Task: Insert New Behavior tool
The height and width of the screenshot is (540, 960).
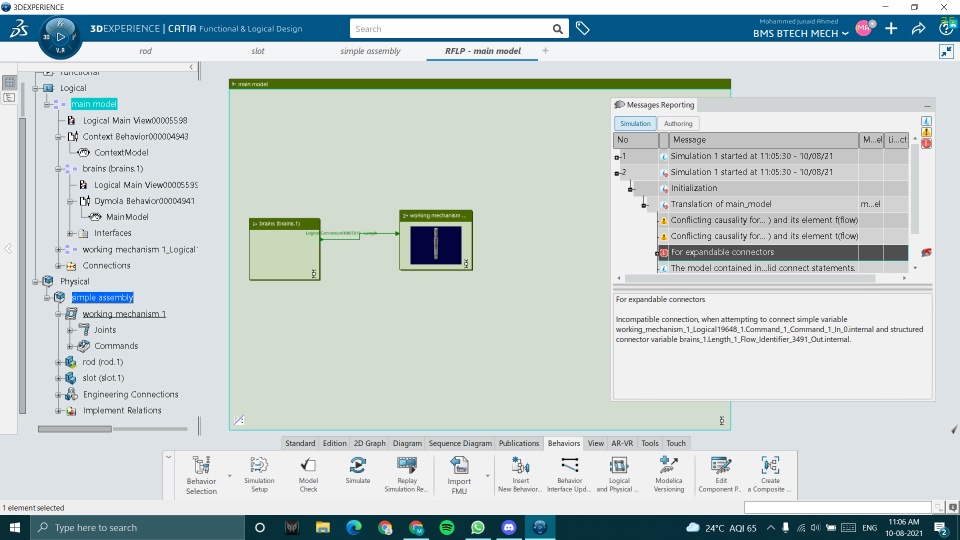Action: click(x=520, y=474)
